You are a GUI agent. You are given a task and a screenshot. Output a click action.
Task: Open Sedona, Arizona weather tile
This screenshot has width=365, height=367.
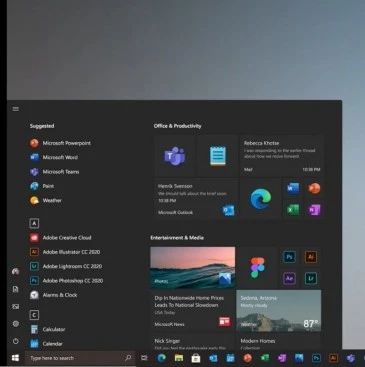(x=279, y=311)
